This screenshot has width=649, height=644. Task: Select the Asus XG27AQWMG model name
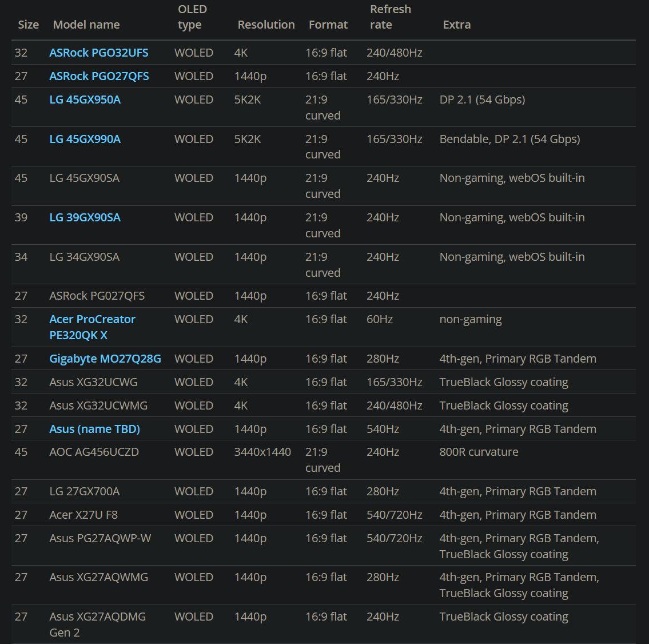coord(98,577)
